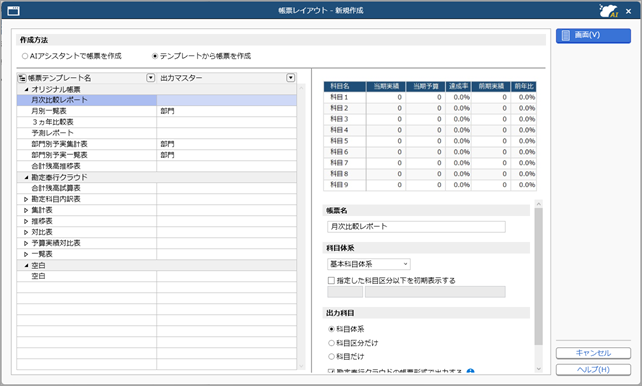Expand the 集計表 node
Screen dimensions: 642x386
(26, 210)
